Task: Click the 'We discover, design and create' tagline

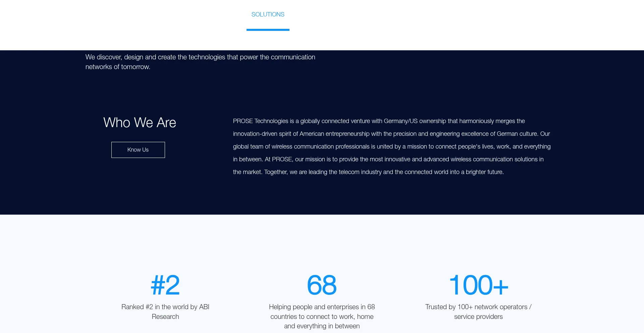Action: [x=200, y=62]
